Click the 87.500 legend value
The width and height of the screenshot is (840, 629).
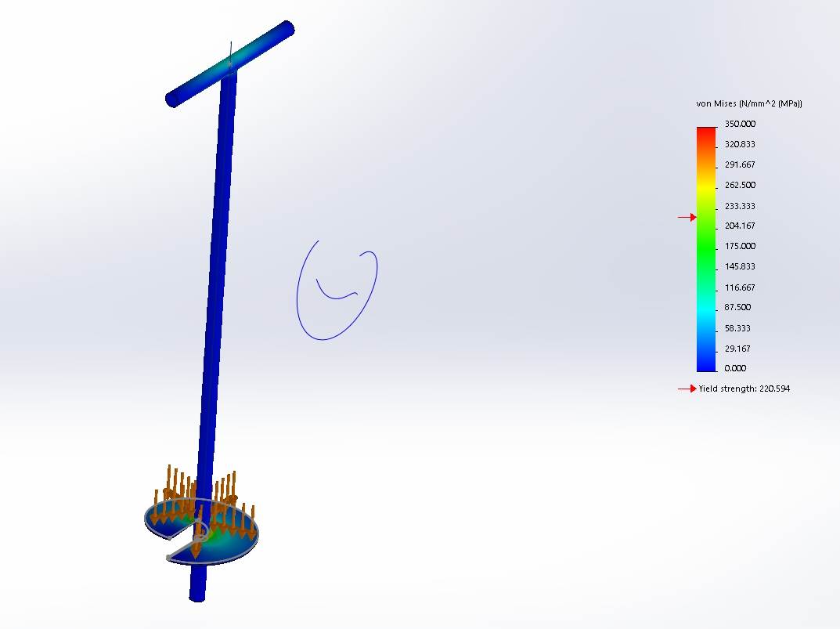tap(737, 307)
